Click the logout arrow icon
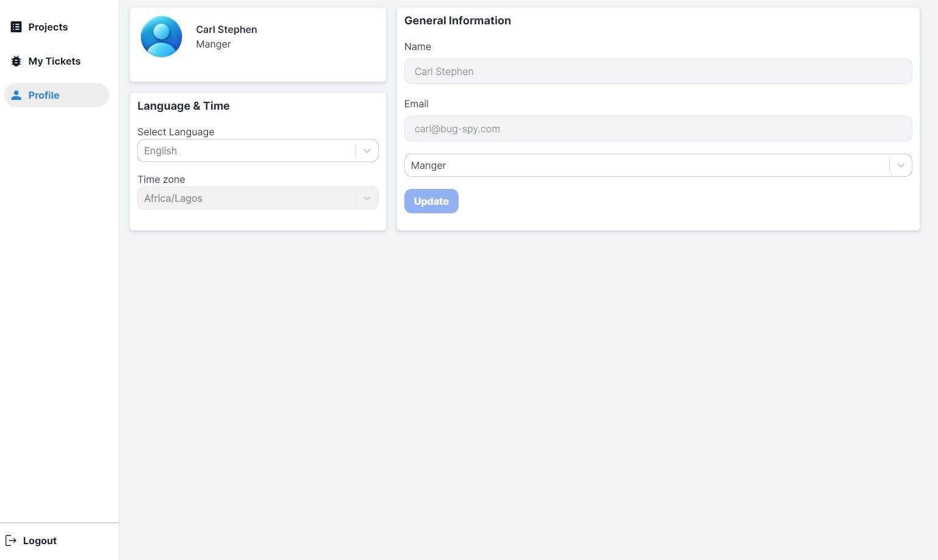Viewport: 938px width, 560px height. tap(11, 541)
